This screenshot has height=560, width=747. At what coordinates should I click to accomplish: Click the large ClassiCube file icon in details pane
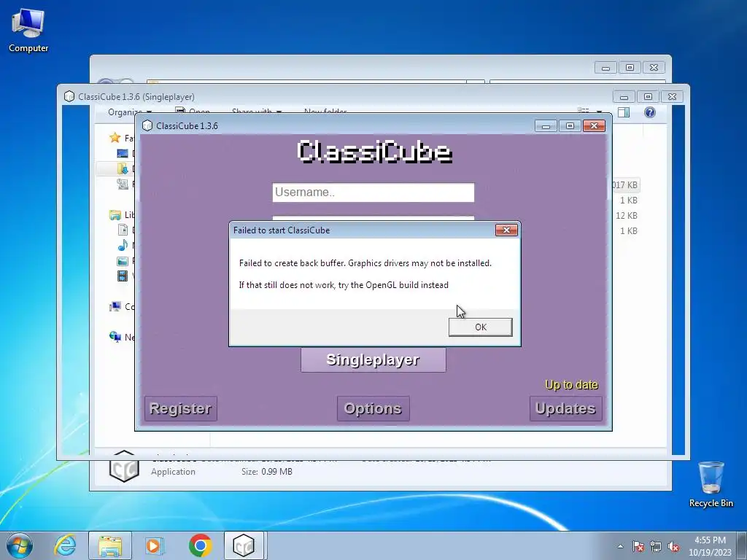point(124,467)
